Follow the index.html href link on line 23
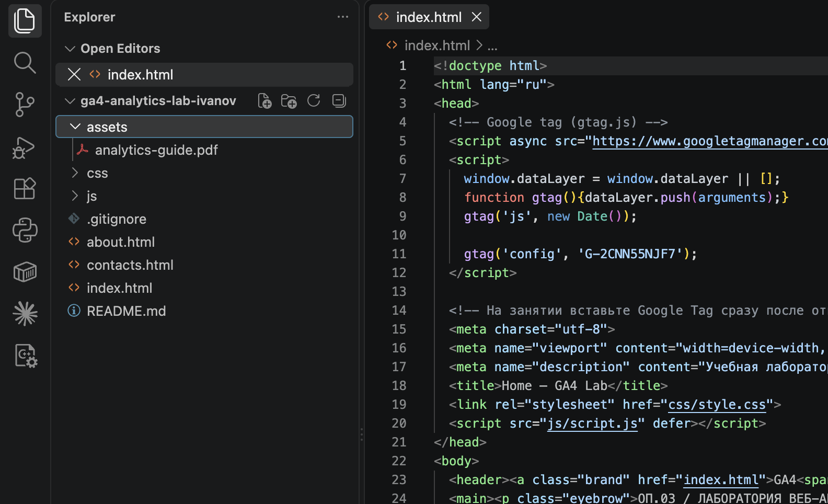Image resolution: width=828 pixels, height=504 pixels. tap(721, 480)
